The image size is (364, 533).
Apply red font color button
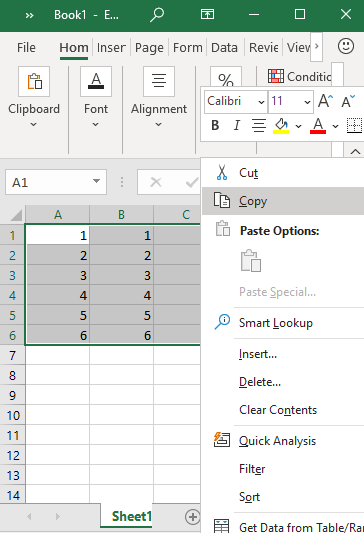pos(318,126)
